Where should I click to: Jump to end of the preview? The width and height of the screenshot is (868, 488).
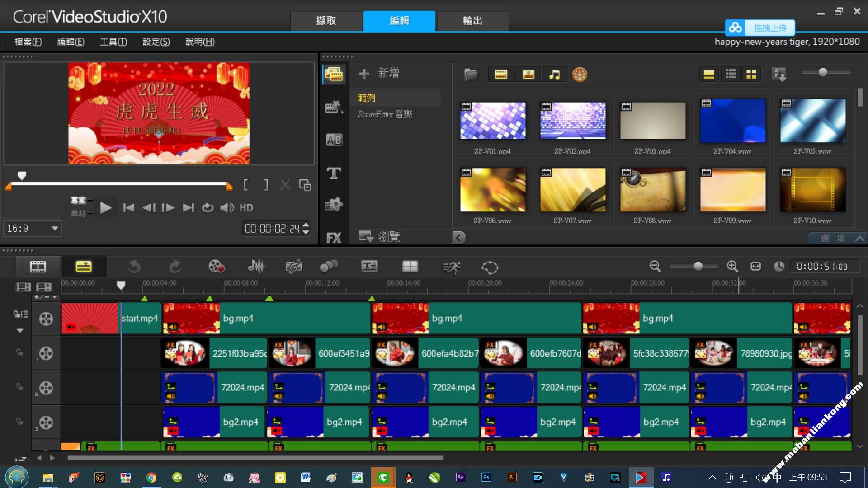[x=189, y=208]
